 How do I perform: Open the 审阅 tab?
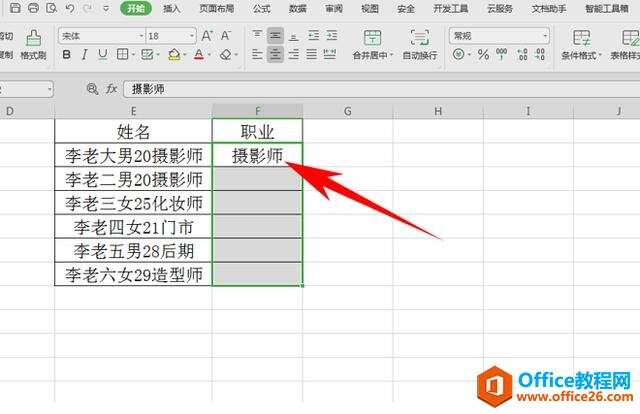[334, 8]
